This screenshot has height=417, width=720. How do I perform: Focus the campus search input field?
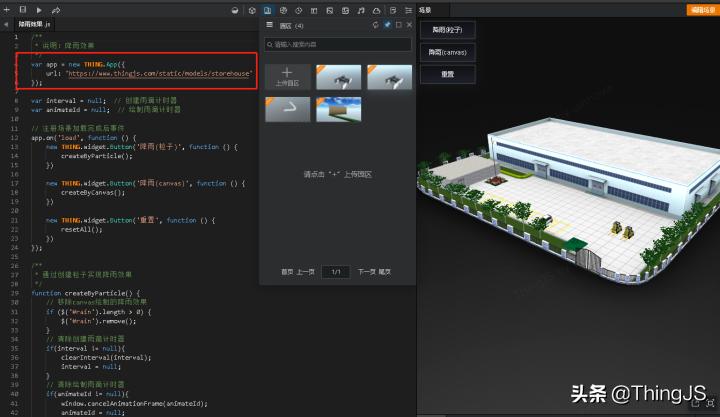(338, 45)
